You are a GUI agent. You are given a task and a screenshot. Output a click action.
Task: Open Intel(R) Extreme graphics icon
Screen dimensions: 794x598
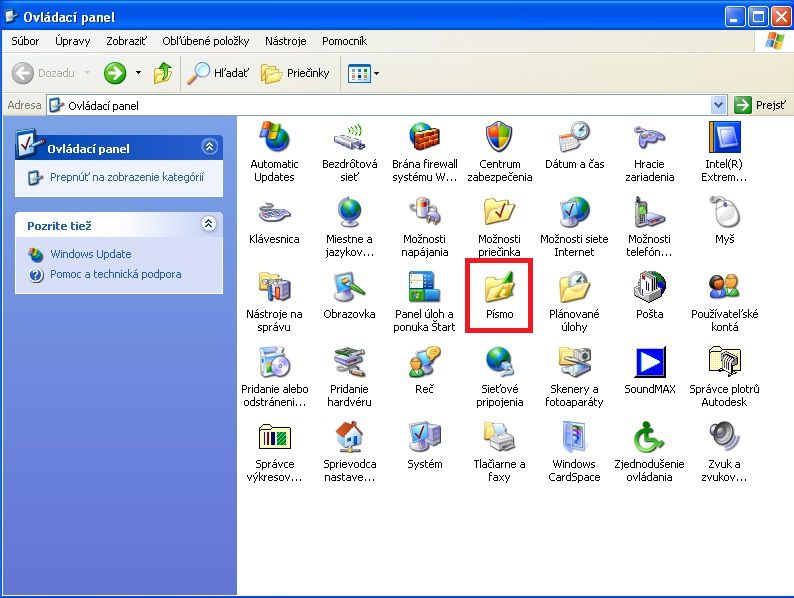(724, 152)
